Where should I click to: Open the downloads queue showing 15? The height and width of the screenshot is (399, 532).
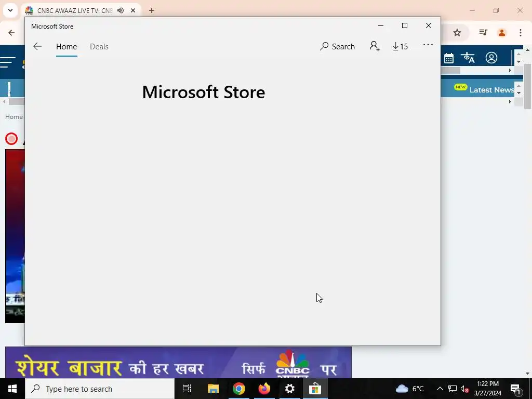[x=401, y=46]
